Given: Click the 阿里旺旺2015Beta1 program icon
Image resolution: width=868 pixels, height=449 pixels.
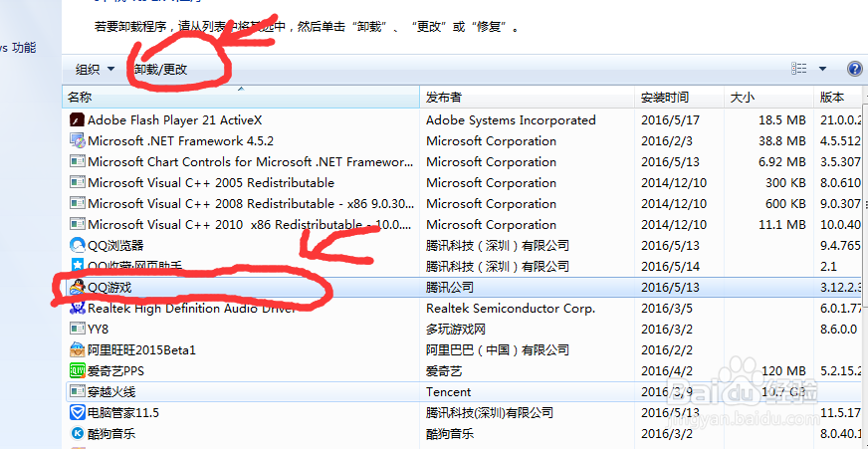Looking at the screenshot, I should click(x=77, y=349).
